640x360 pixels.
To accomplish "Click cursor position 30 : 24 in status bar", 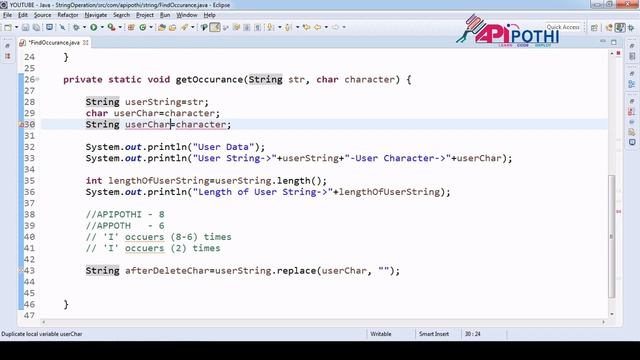I will (473, 334).
